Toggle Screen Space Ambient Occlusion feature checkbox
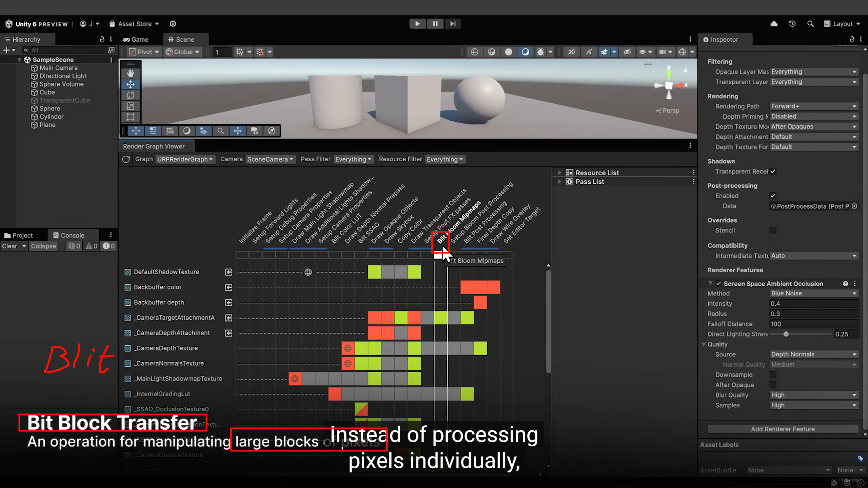 pyautogui.click(x=718, y=284)
